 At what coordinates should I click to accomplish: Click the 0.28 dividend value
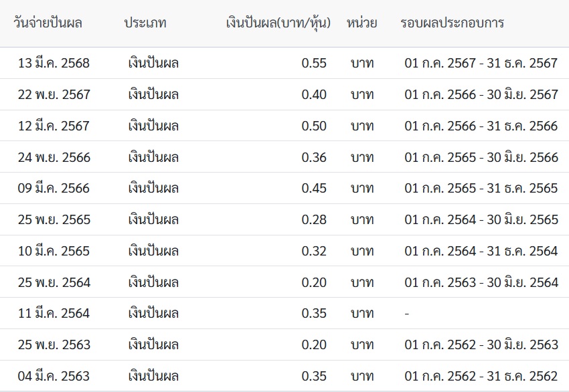[x=314, y=220]
